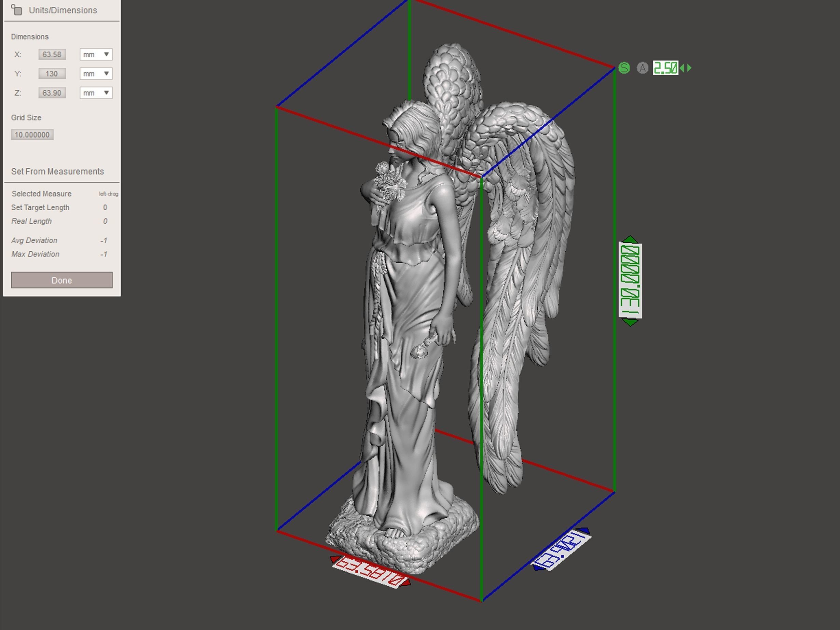Click the green 2.50 value field
The width and height of the screenshot is (840, 630).
click(665, 68)
